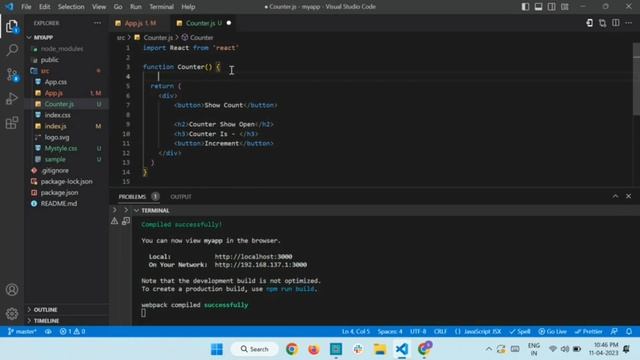
Task: Open the Extensions view
Action: coord(12,122)
